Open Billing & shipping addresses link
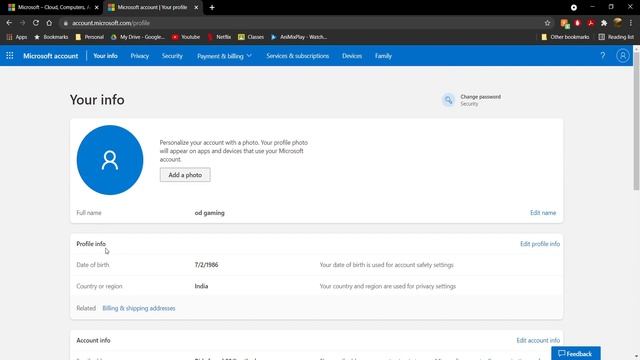 click(139, 308)
